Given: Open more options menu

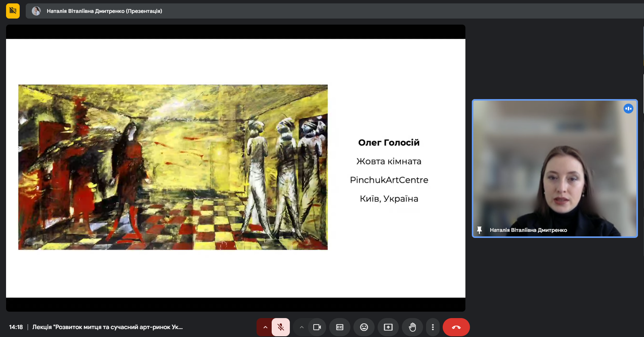Looking at the screenshot, I should pos(433,327).
